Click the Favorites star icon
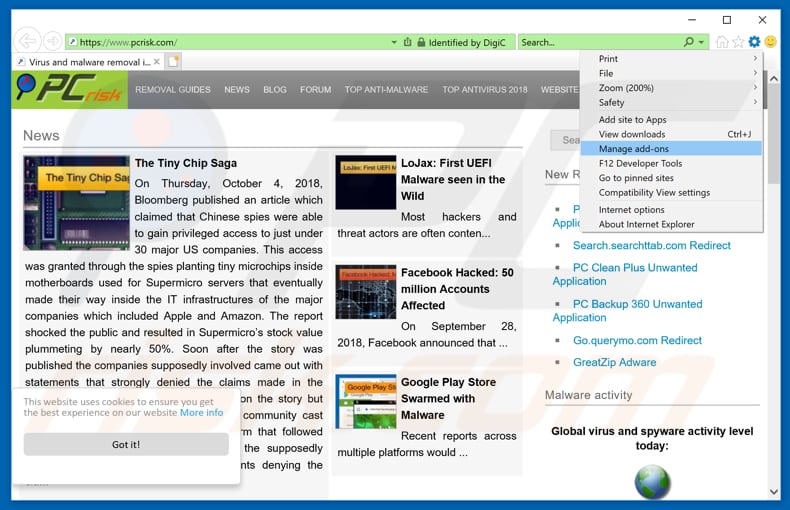 (738, 42)
